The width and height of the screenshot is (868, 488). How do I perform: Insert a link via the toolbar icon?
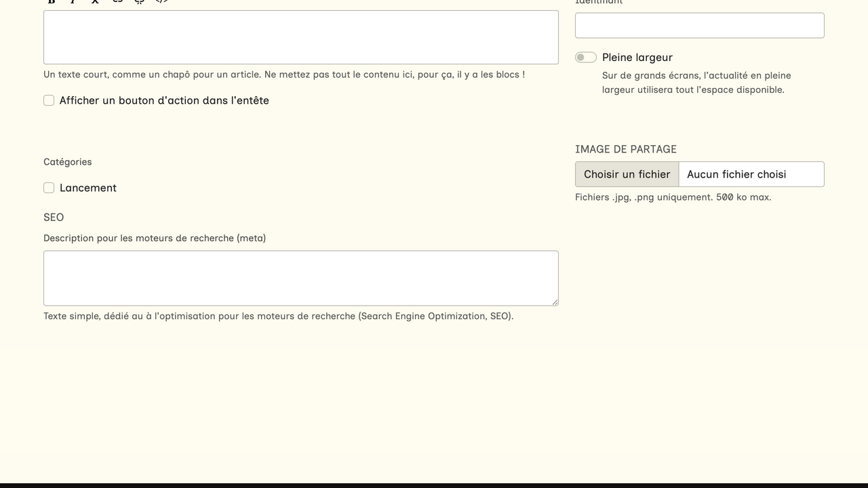[x=117, y=1]
